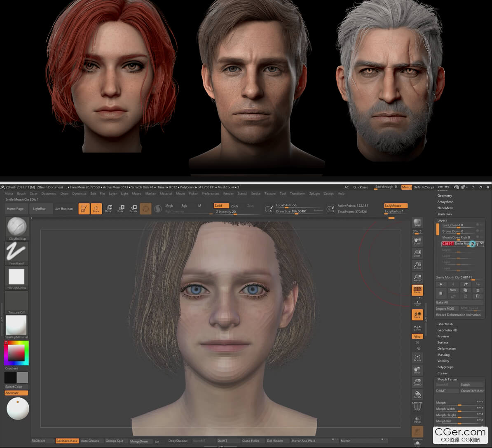Select the Zoom canvas tool
This screenshot has width=492, height=448.
point(417,253)
